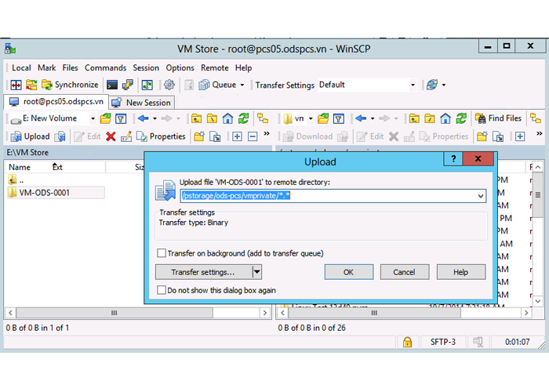Open the Session menu
Screen dimensions: 549x392
[146, 68]
